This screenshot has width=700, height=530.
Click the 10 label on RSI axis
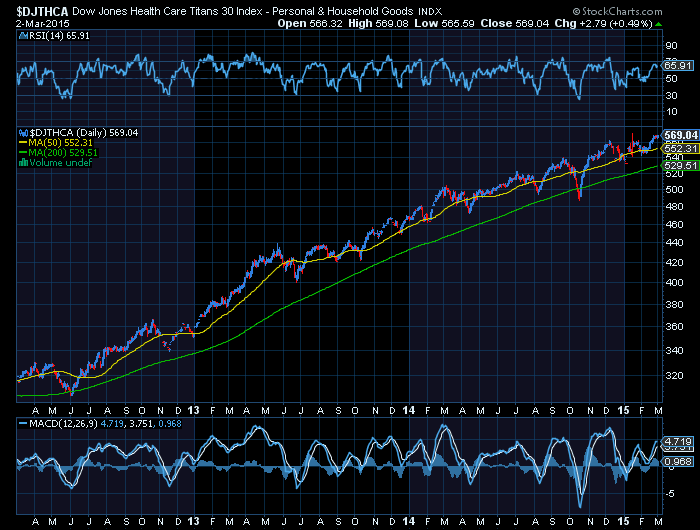(x=671, y=112)
